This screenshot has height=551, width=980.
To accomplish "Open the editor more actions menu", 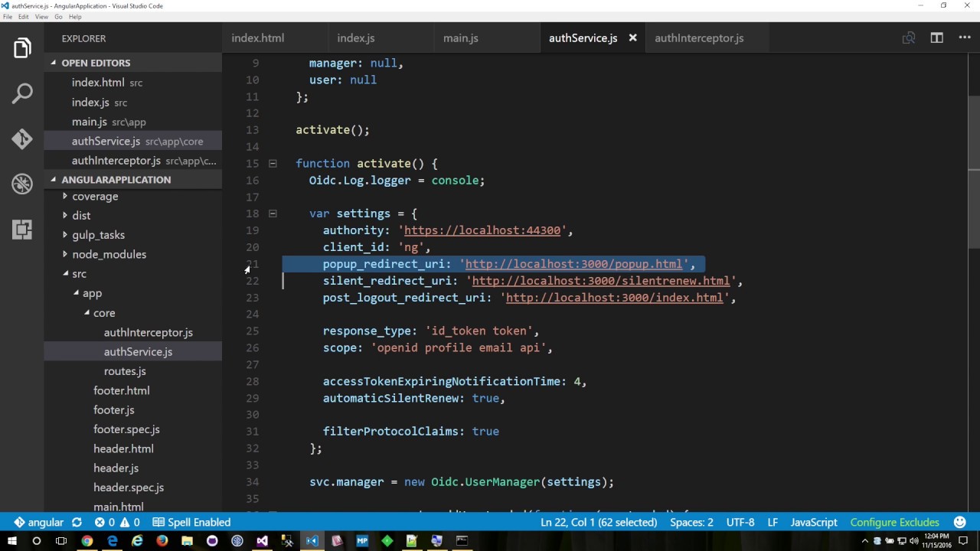I will click(x=965, y=37).
